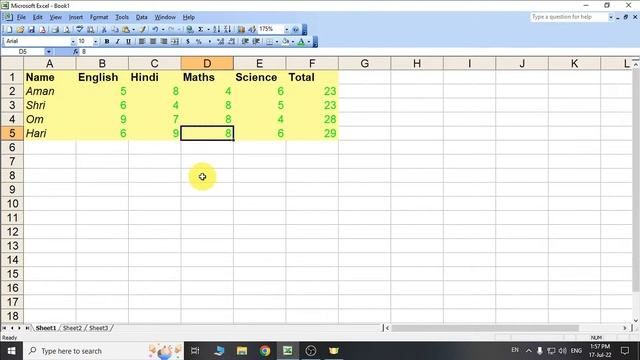Click the Insert Function fx icon

pos(76,52)
